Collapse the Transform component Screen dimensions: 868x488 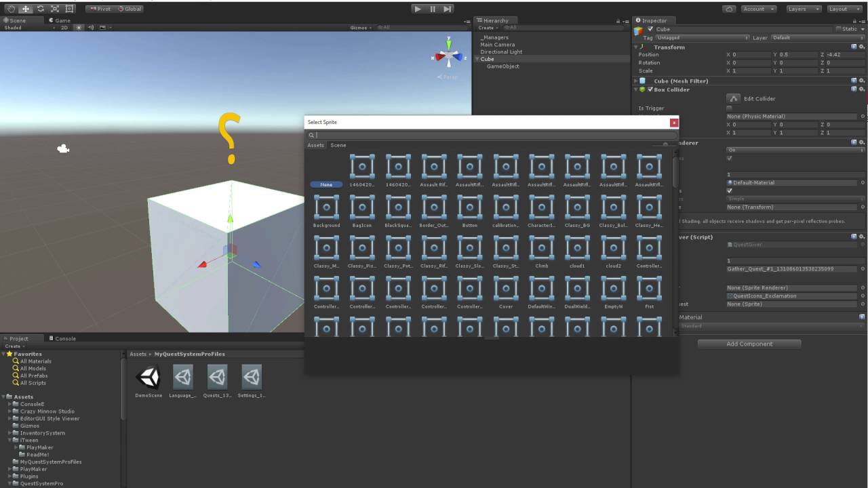(x=636, y=47)
